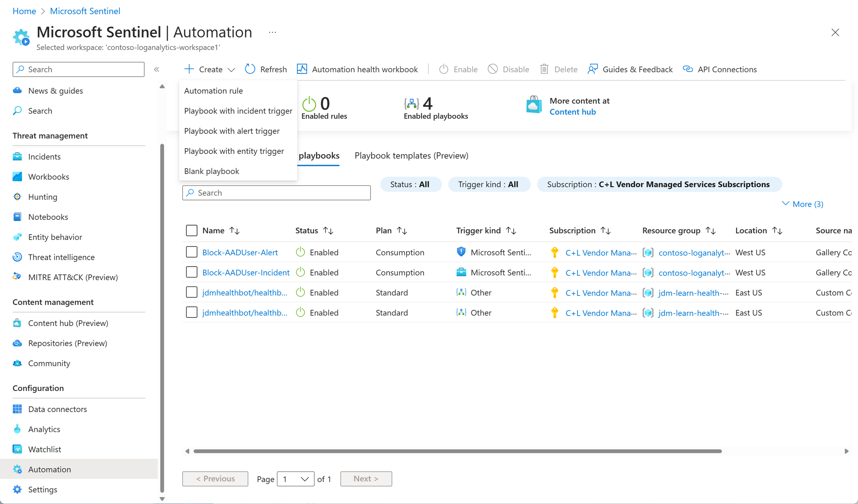858x504 pixels.
Task: Click the Previous page button
Action: click(x=215, y=479)
